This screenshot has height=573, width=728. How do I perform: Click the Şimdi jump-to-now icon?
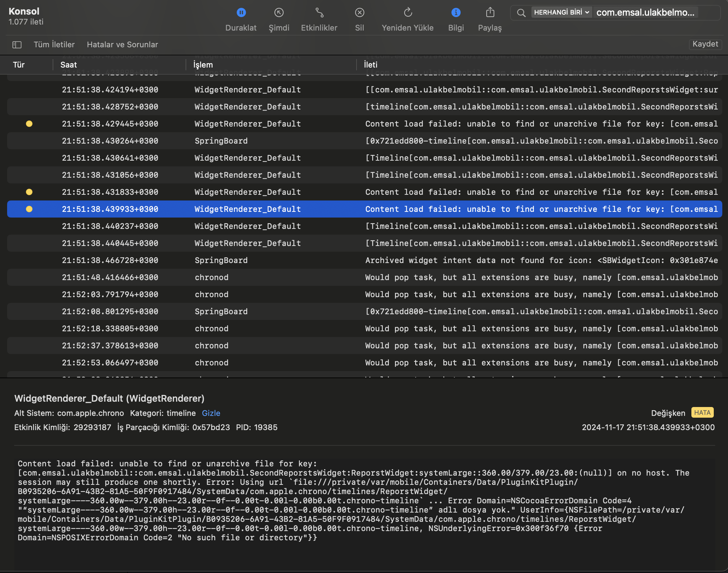(x=279, y=13)
